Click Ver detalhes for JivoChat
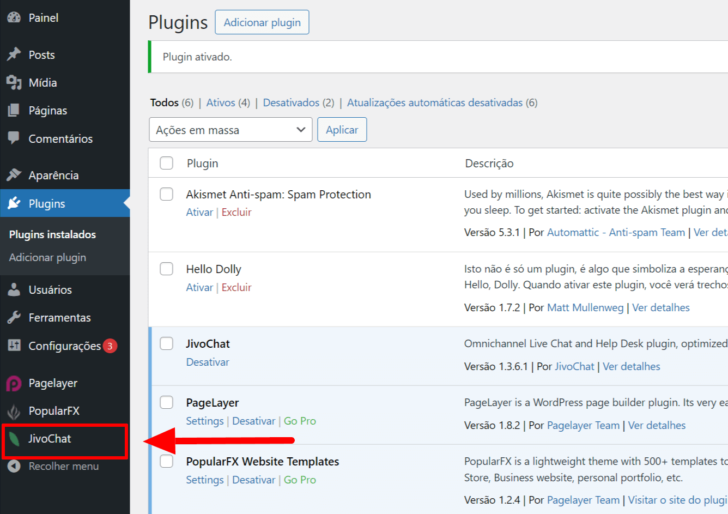 [631, 366]
